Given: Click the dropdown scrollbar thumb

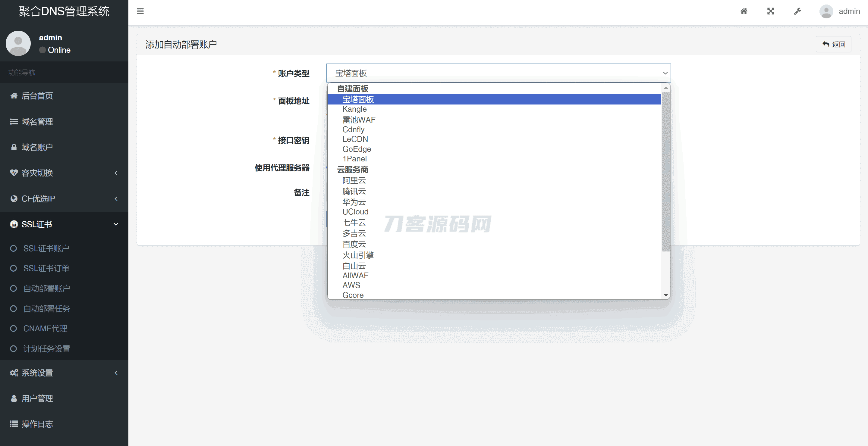Looking at the screenshot, I should pos(665,172).
